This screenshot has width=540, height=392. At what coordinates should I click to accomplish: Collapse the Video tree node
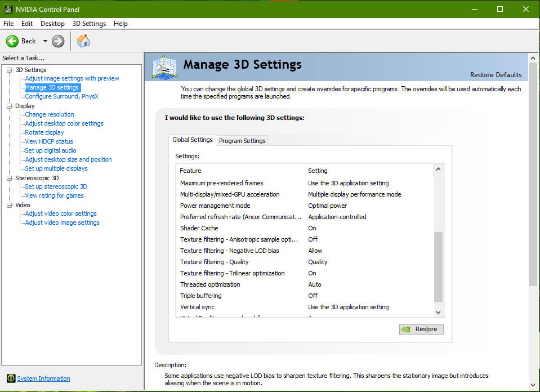coord(9,205)
